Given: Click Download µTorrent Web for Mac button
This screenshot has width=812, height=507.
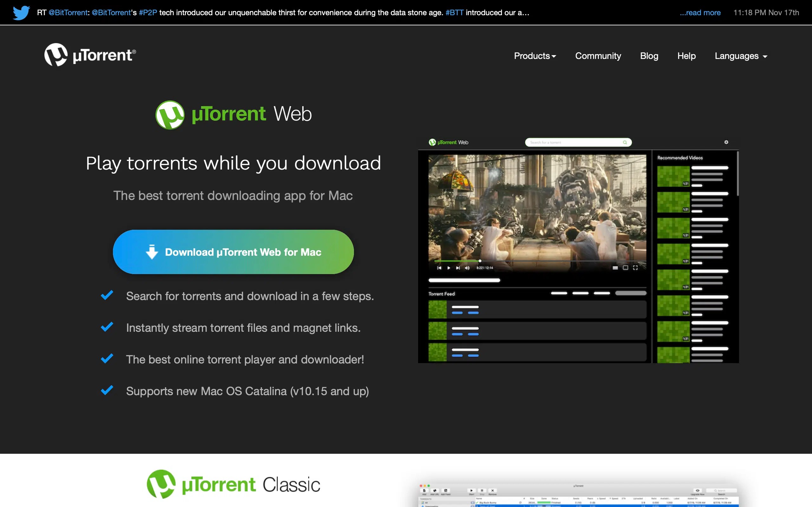Looking at the screenshot, I should point(233,252).
